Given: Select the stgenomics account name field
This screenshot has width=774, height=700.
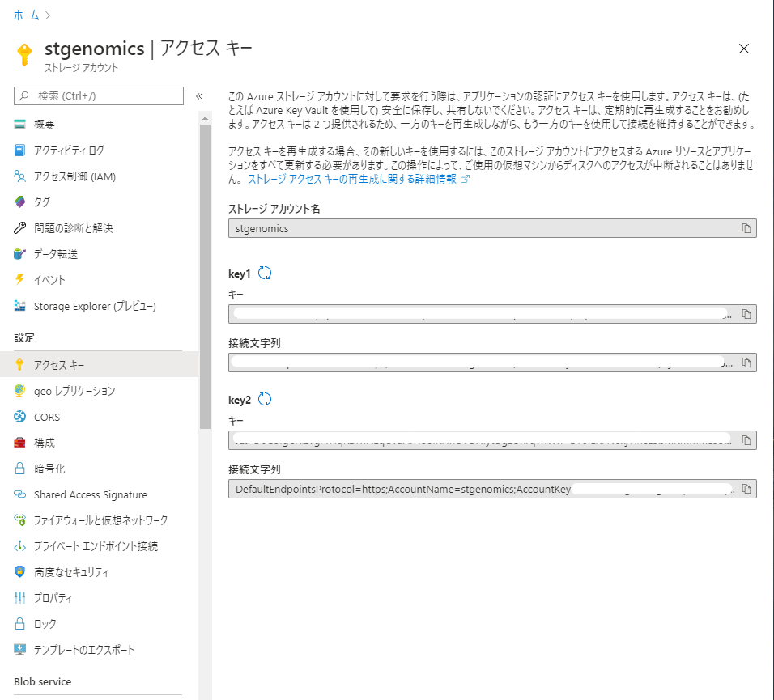Looking at the screenshot, I should coord(492,228).
